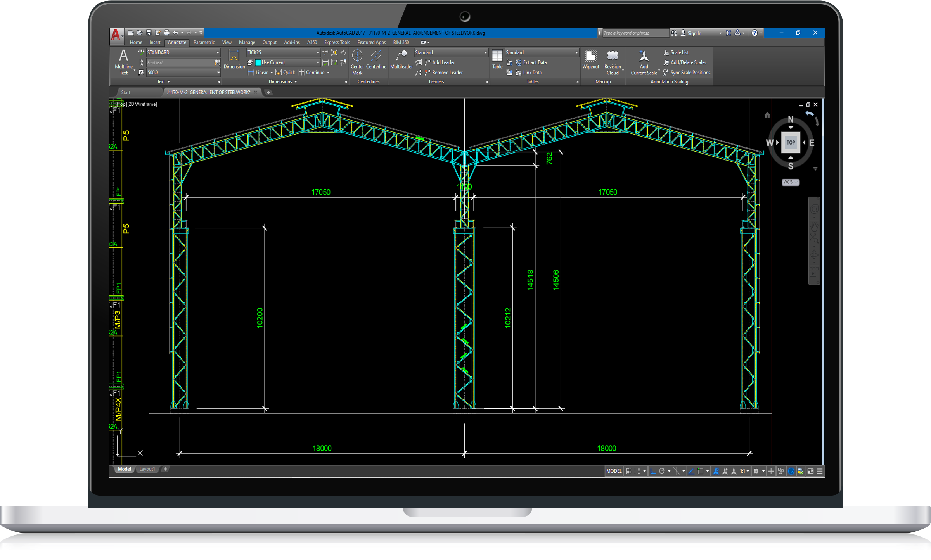Open the TICK25 dimension style dropdown
Viewport: 931px width, 560px height.
pos(318,52)
